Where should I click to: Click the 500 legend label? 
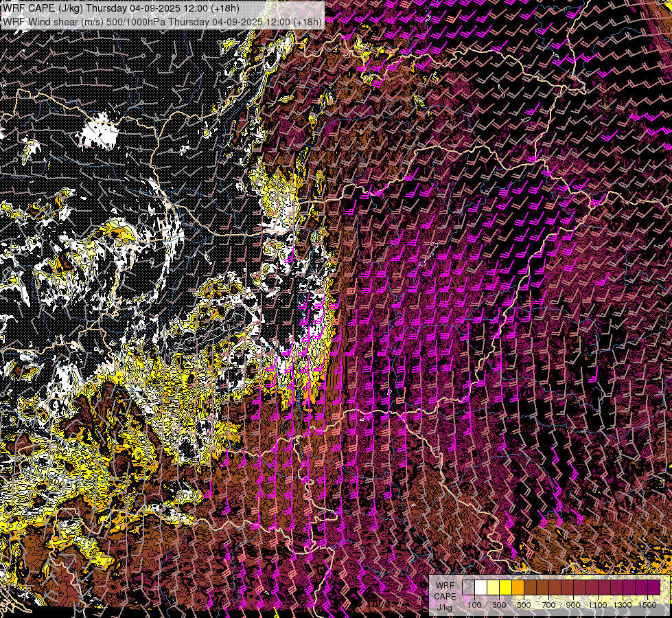(x=524, y=605)
